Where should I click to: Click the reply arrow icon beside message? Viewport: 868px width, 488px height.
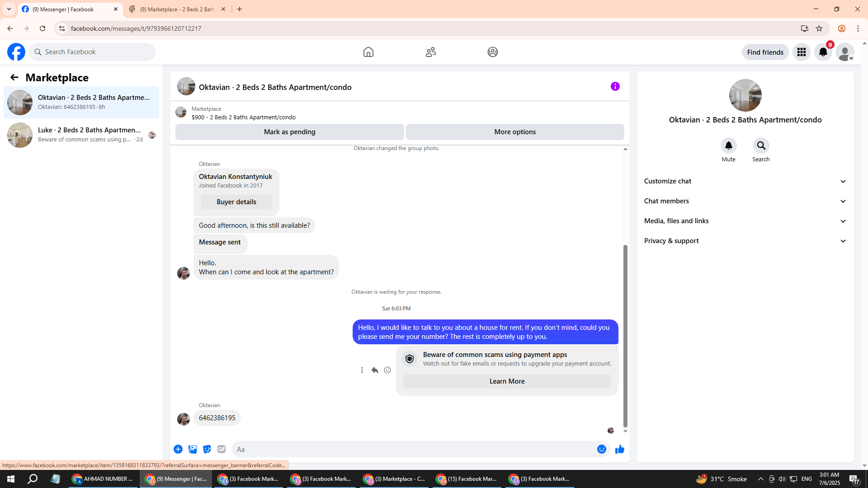(x=375, y=370)
